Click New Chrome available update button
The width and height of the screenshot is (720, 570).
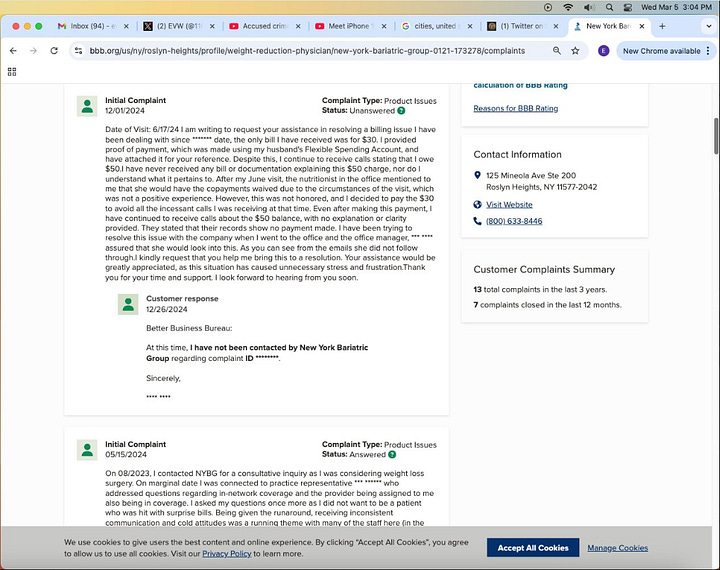[661, 51]
